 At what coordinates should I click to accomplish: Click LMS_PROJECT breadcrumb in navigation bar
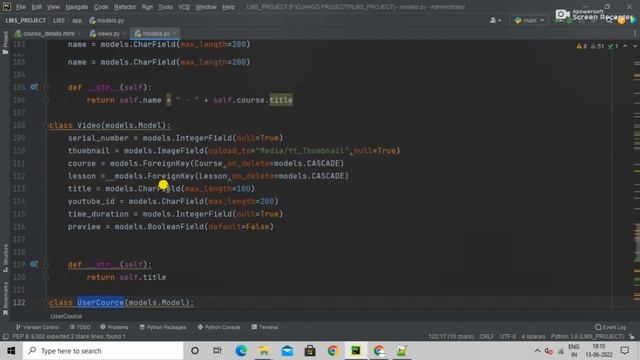[26, 20]
